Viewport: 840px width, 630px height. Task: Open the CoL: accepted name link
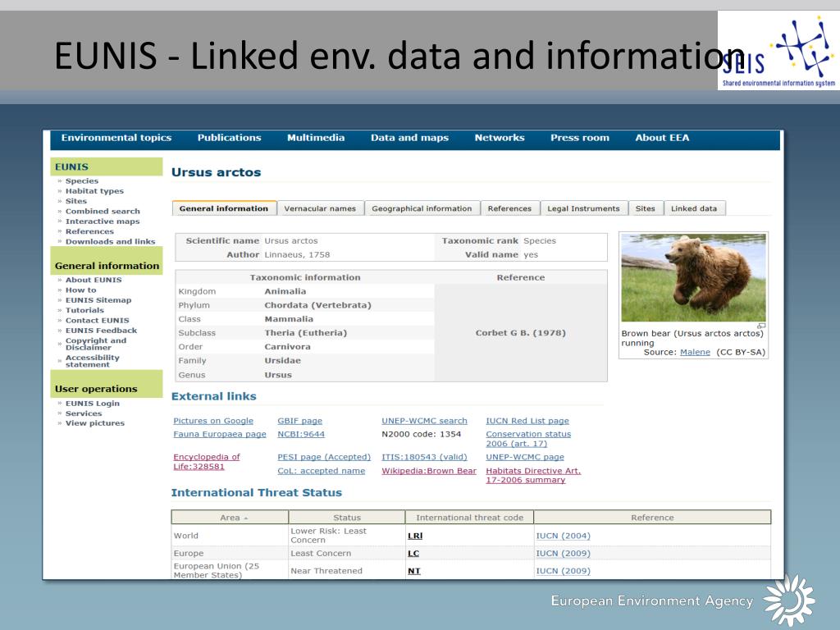322,471
